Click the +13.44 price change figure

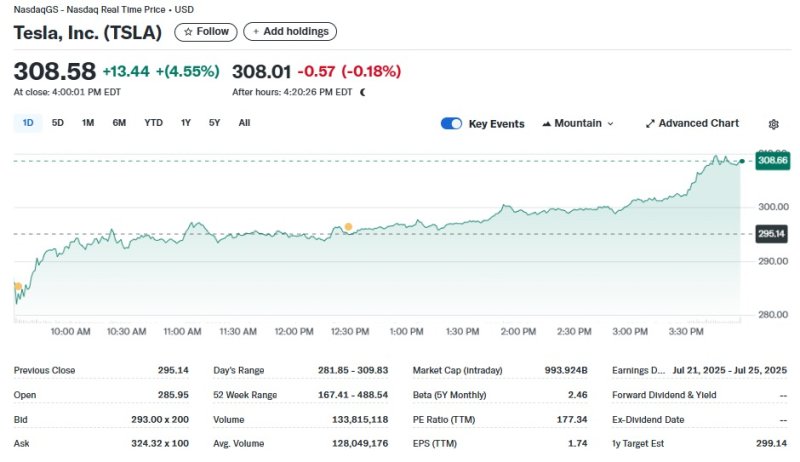(126, 71)
